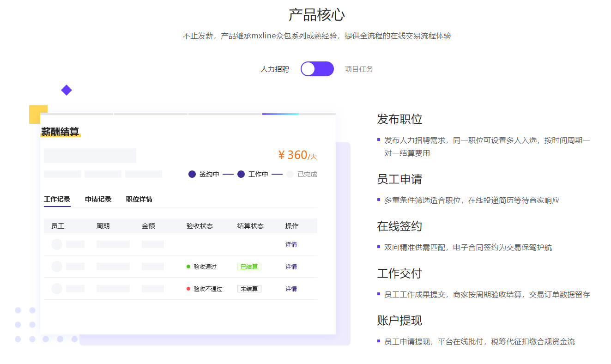Image resolution: width=611 pixels, height=364 pixels.
Task: Click the 签约中 status dot
Action: coord(192,174)
